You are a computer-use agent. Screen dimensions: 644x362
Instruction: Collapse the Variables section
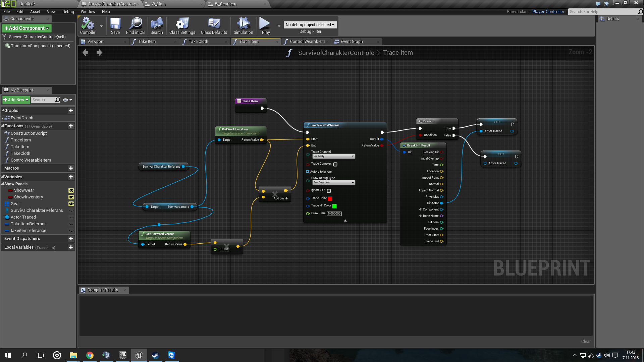(3, 177)
